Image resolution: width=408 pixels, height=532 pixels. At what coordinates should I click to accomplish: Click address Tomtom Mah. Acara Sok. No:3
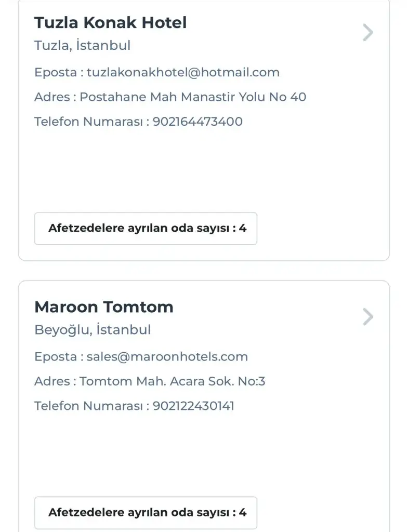click(173, 381)
